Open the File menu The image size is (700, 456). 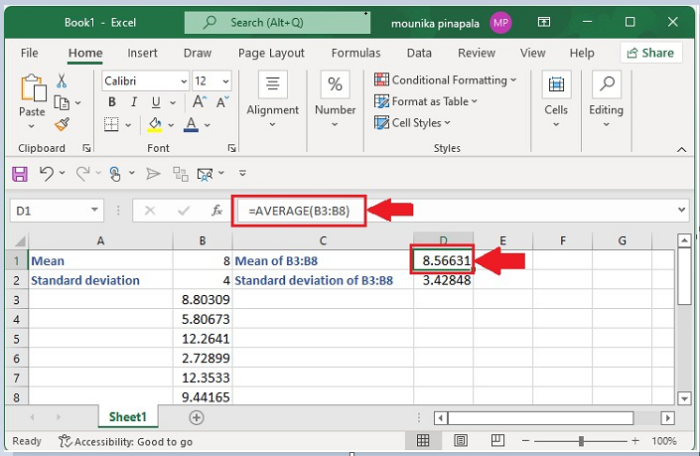click(29, 53)
